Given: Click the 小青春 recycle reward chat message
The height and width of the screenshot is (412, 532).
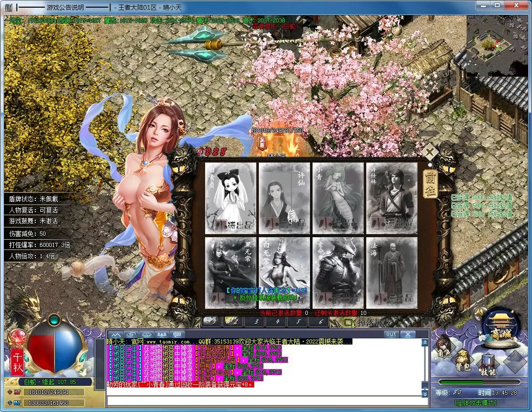Looking at the screenshot, I should coord(180,384).
